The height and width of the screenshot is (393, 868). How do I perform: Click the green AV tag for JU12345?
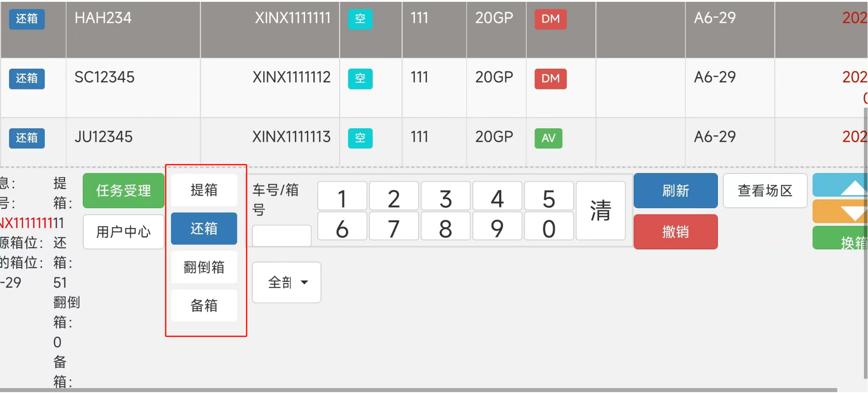coord(548,138)
